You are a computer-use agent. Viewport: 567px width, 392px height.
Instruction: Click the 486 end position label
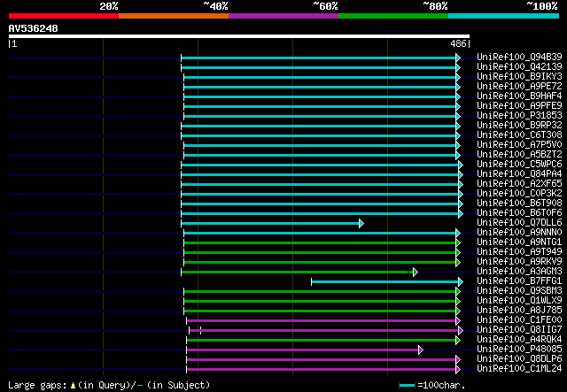click(x=458, y=43)
